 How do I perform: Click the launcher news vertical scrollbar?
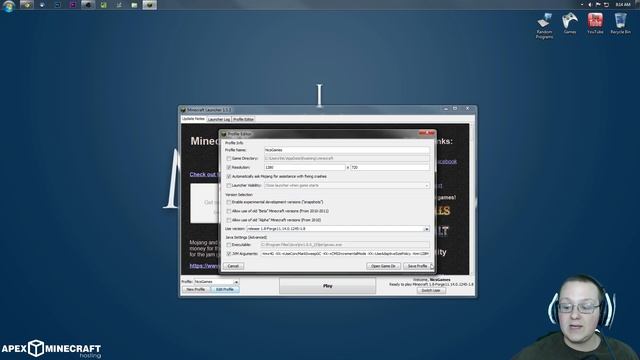coord(472,199)
